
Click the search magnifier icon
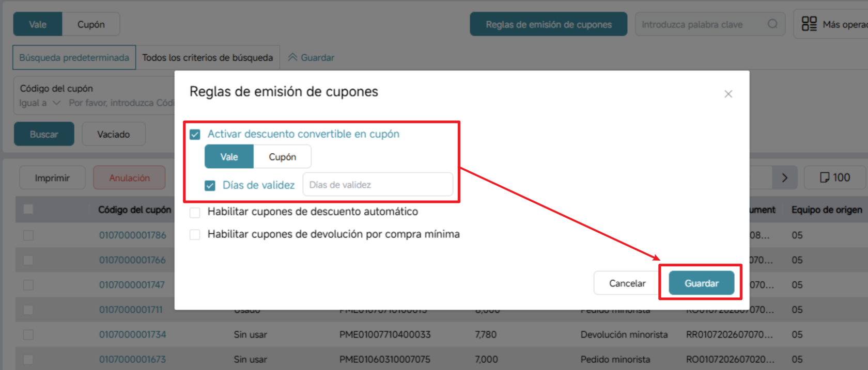click(772, 24)
